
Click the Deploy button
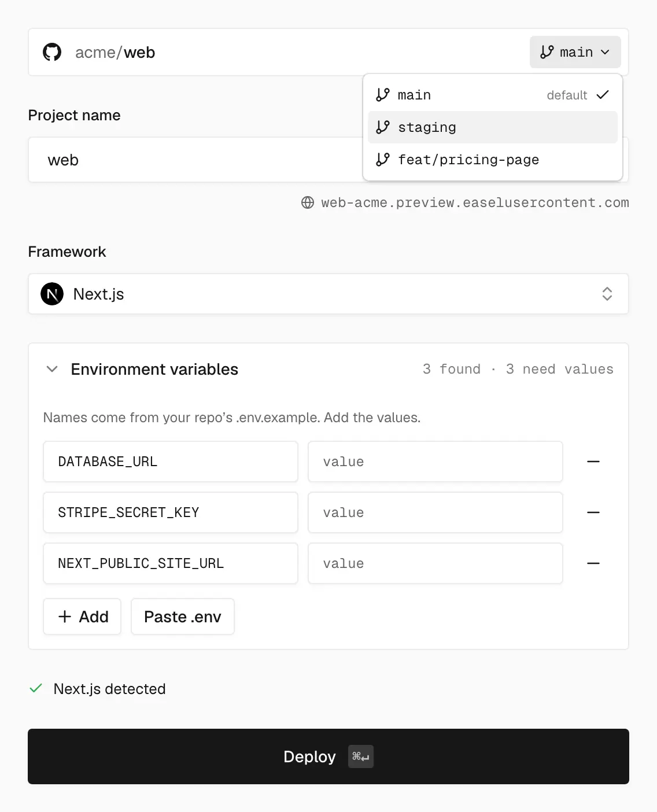point(328,756)
